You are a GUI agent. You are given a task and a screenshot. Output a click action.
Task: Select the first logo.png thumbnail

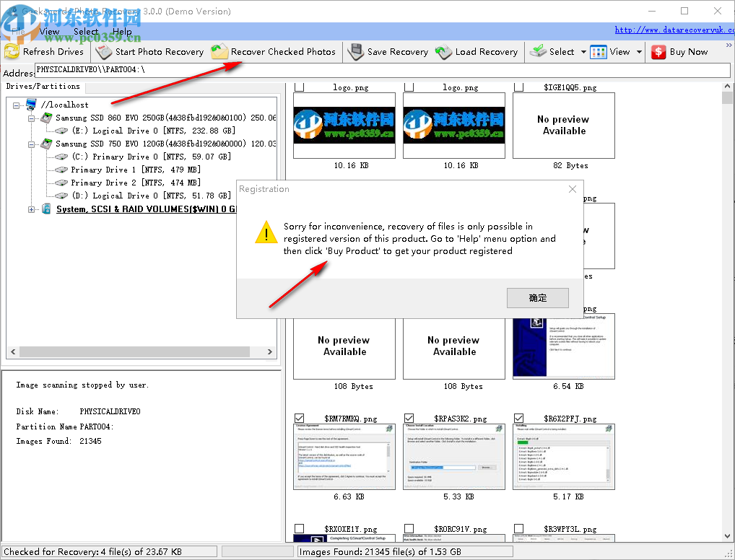pyautogui.click(x=344, y=125)
